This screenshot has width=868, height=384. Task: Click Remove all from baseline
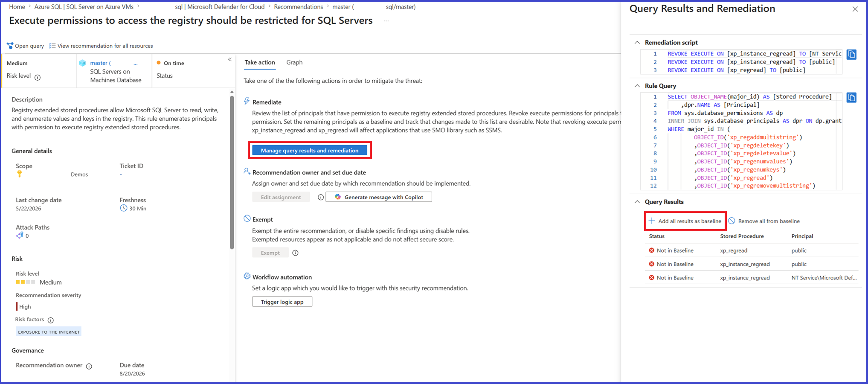point(763,221)
